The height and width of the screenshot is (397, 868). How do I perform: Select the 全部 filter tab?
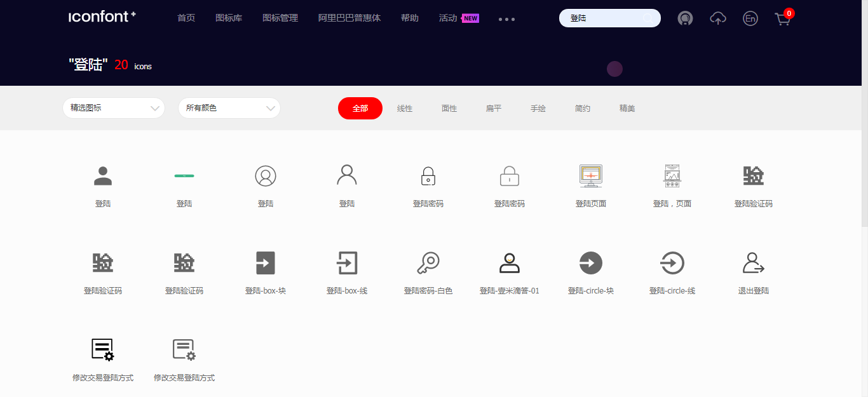[360, 108]
